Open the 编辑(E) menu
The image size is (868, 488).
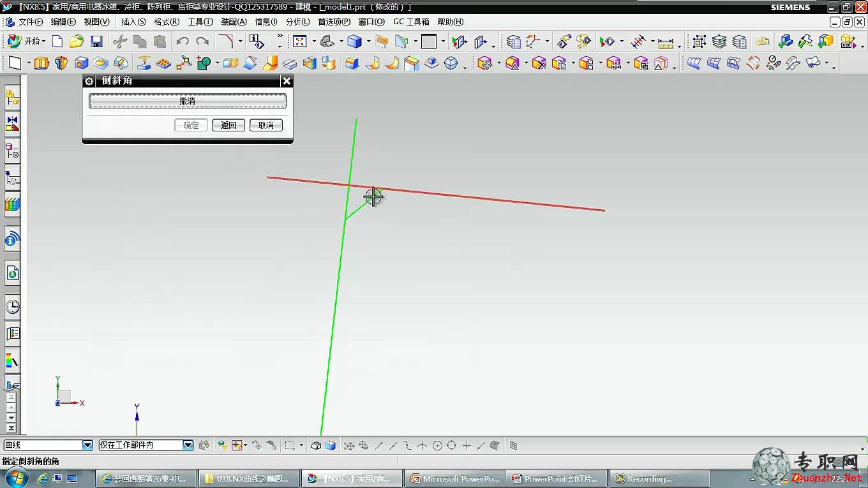63,22
